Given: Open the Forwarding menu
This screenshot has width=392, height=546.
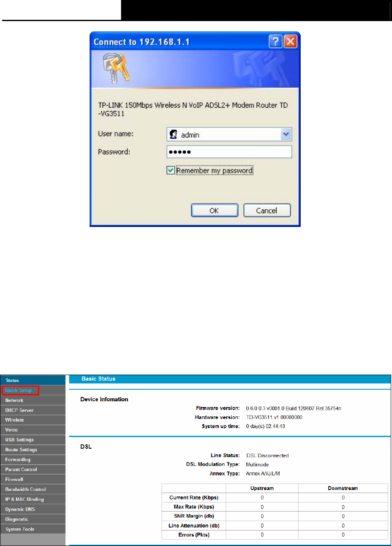Looking at the screenshot, I should [x=33, y=459].
